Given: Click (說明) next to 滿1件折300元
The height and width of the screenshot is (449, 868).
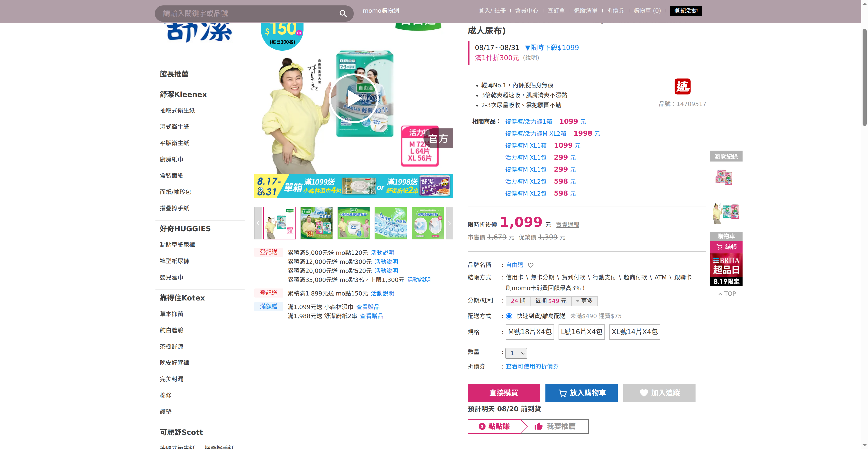Looking at the screenshot, I should [531, 58].
